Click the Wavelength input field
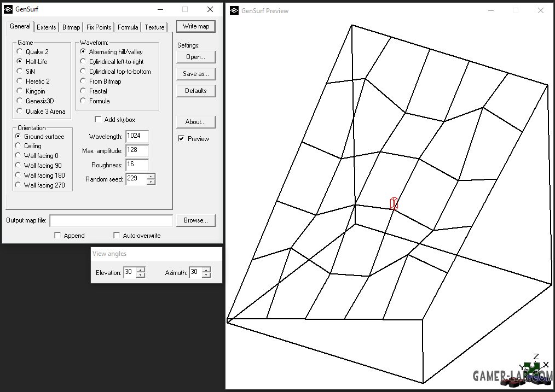Screen dimensions: 555x392 click(x=137, y=136)
